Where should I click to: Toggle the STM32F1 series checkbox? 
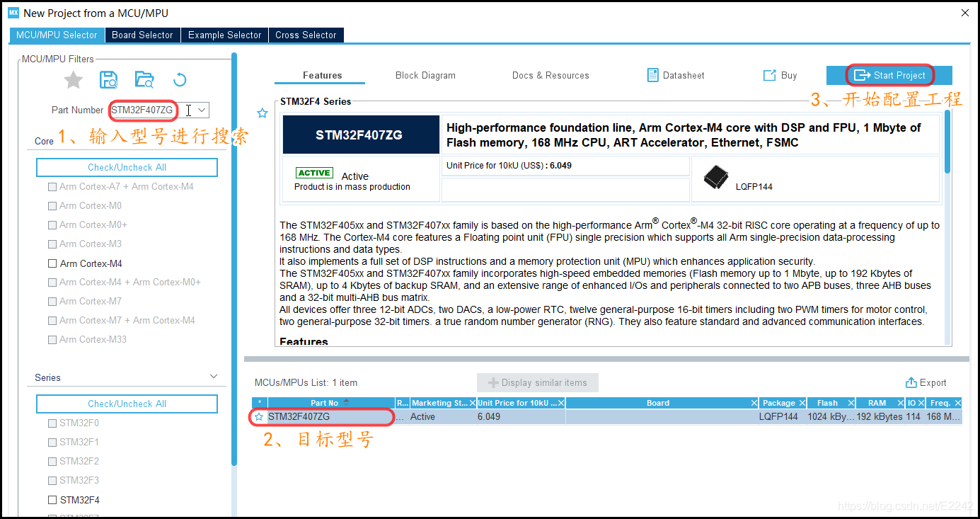click(x=52, y=443)
